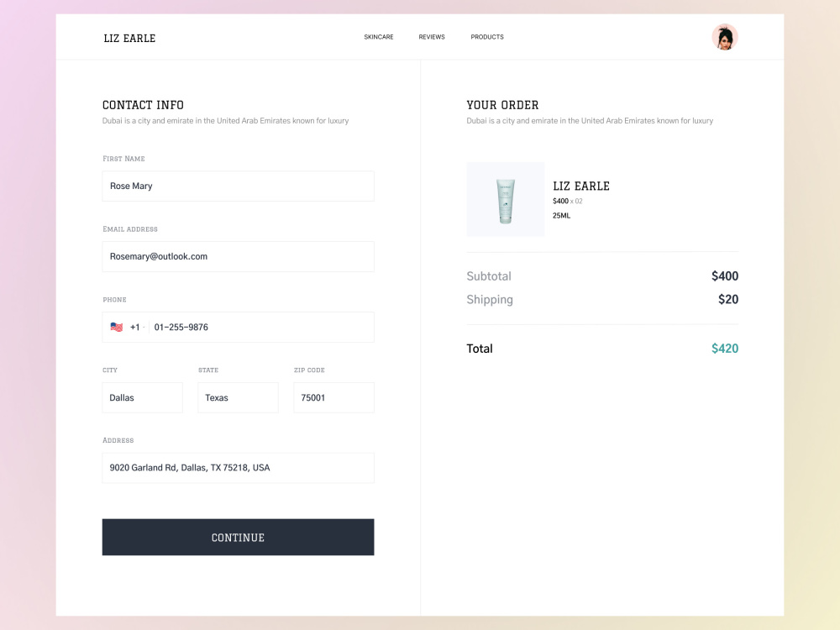840x630 pixels.
Task: Click the LIZ EARLE product title
Action: (581, 186)
